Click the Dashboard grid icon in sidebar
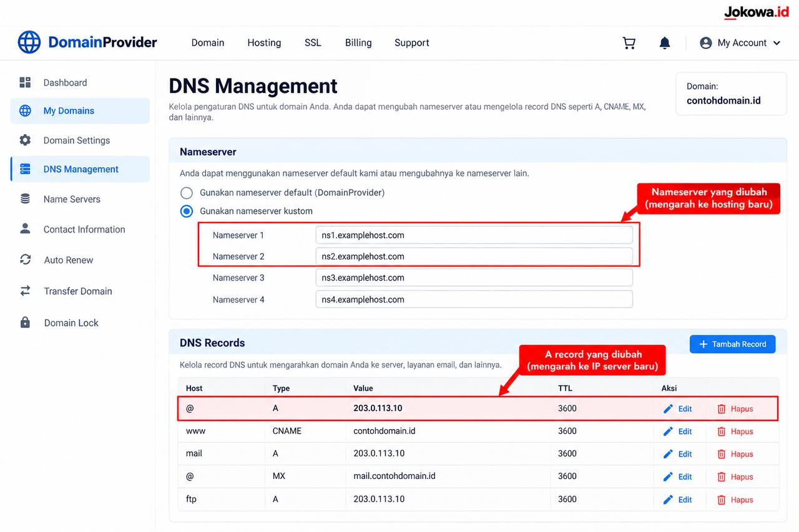799x532 pixels. pyautogui.click(x=25, y=82)
